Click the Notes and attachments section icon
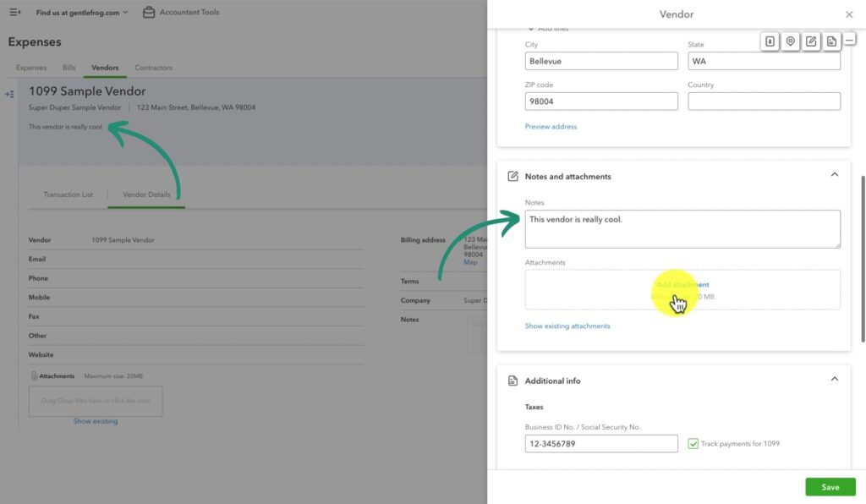 click(512, 175)
